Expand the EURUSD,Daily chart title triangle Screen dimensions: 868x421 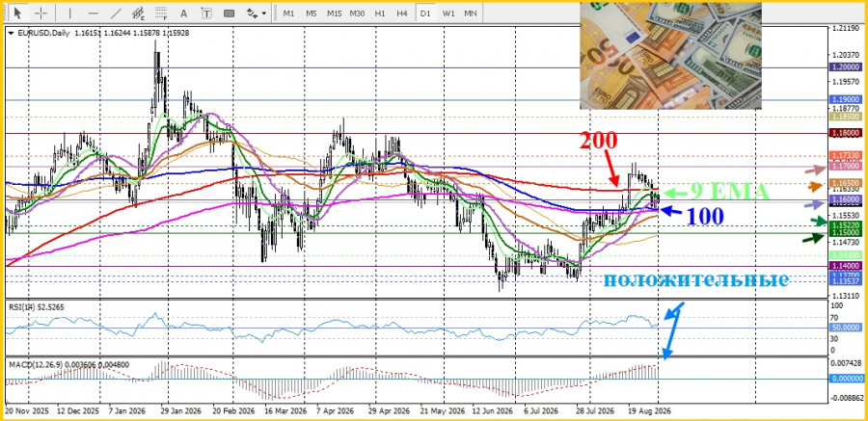11,33
